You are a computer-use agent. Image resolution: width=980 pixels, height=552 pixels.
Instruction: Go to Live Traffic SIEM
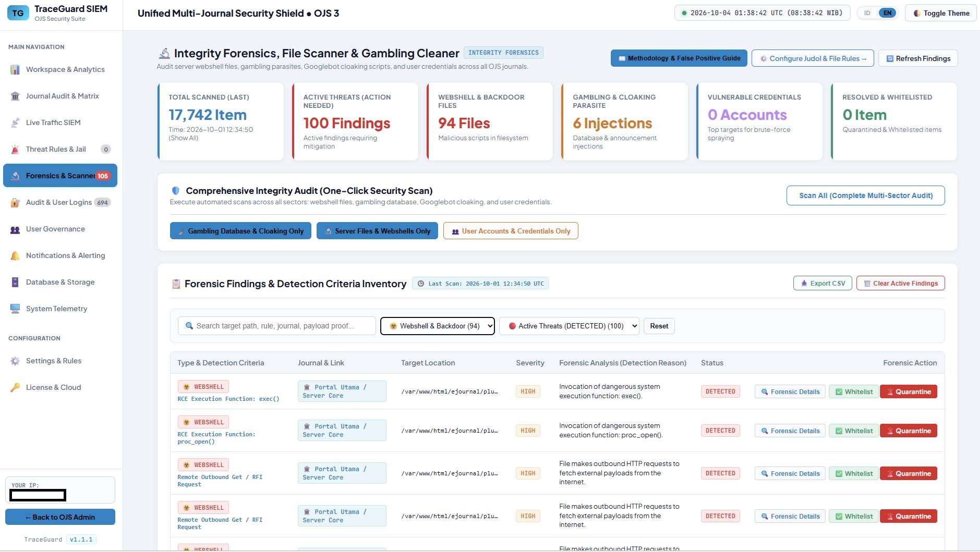click(60, 122)
